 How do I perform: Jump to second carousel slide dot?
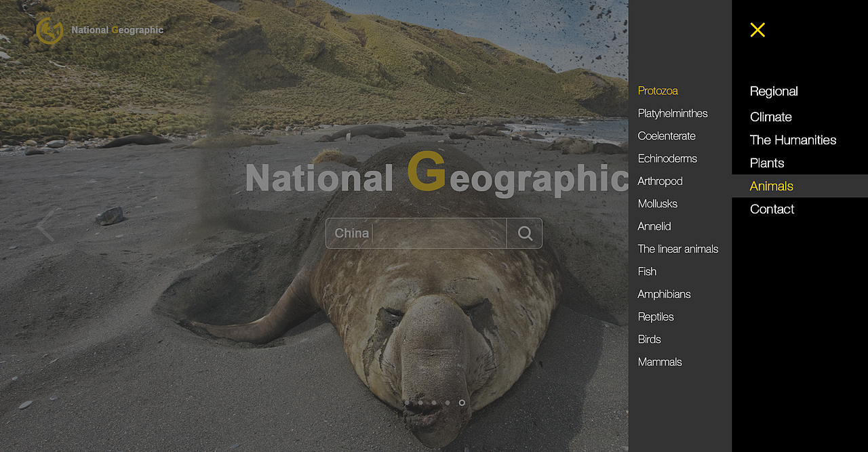(x=420, y=403)
